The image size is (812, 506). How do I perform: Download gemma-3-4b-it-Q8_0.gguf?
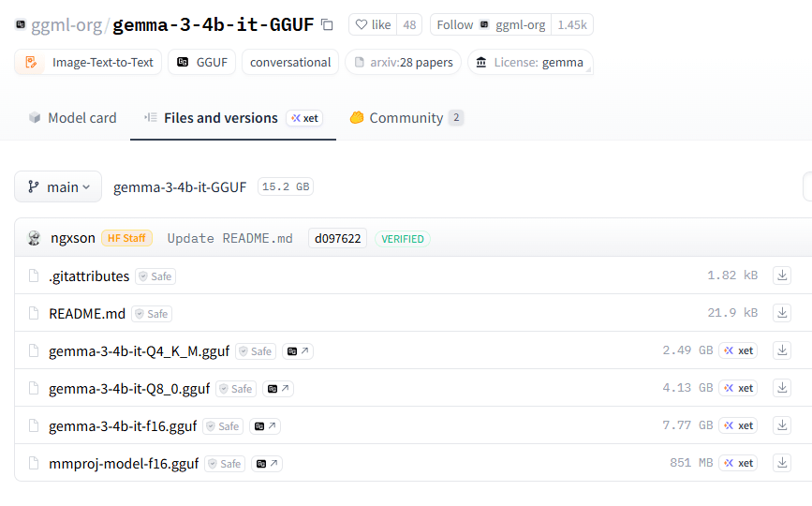pos(782,388)
